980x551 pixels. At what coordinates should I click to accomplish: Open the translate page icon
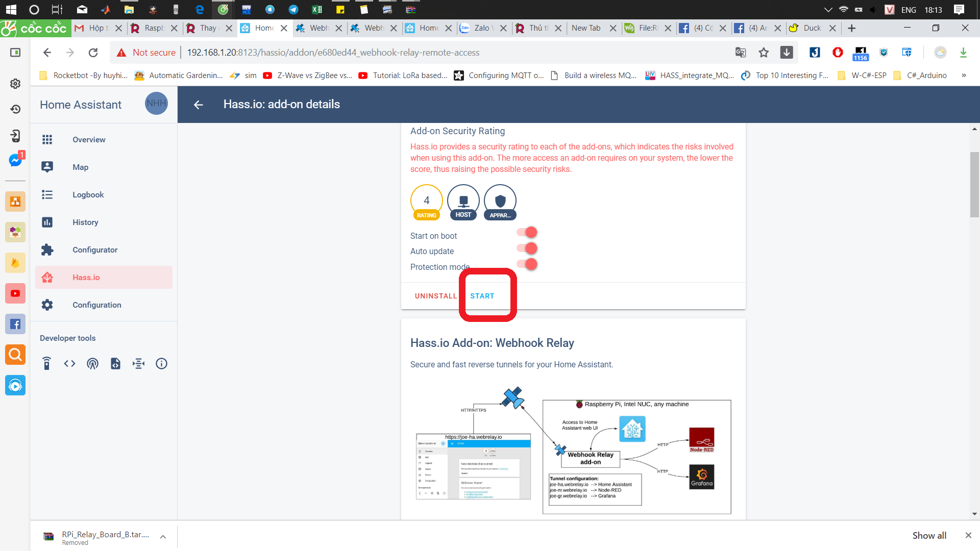tap(741, 53)
